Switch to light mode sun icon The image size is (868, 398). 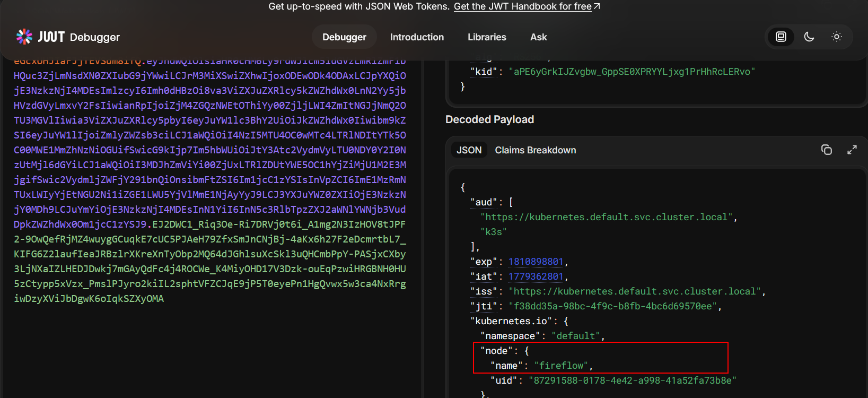click(837, 37)
